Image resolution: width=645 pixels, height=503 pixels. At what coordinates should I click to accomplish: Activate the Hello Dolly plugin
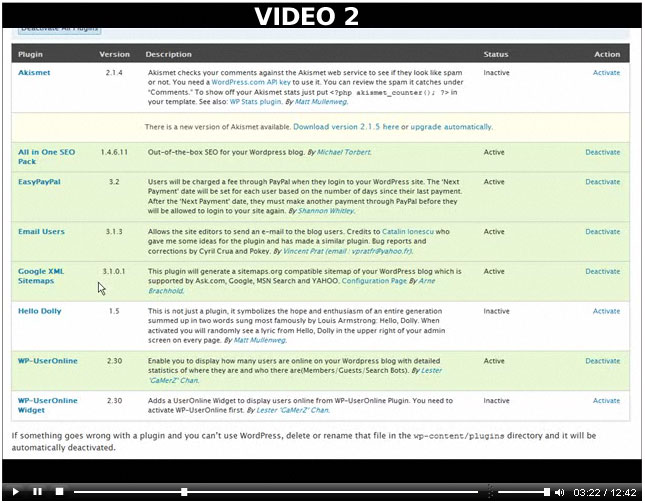coord(606,311)
